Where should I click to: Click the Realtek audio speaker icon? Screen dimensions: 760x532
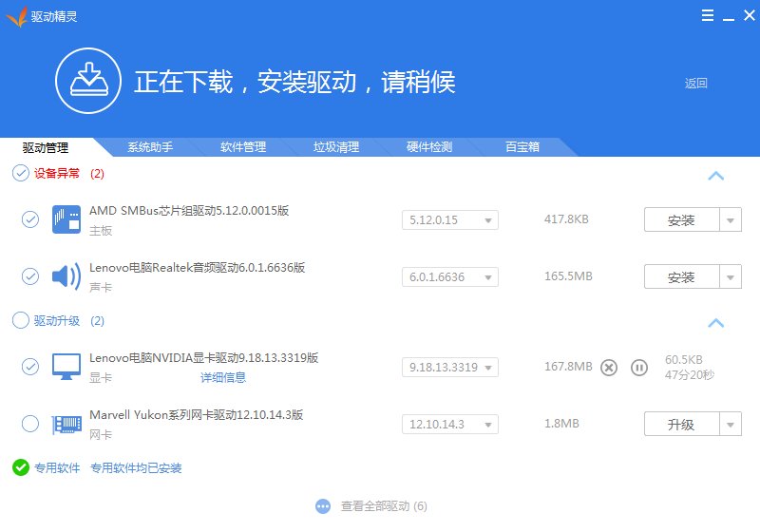(x=66, y=276)
